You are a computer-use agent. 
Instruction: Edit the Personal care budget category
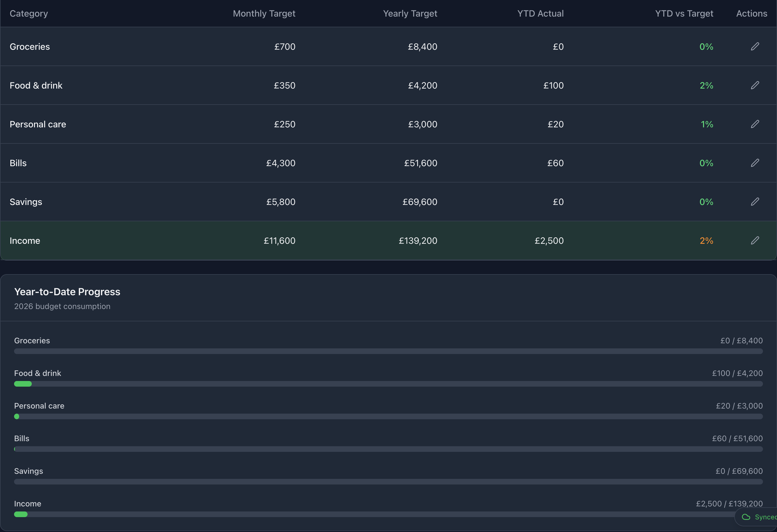point(755,124)
